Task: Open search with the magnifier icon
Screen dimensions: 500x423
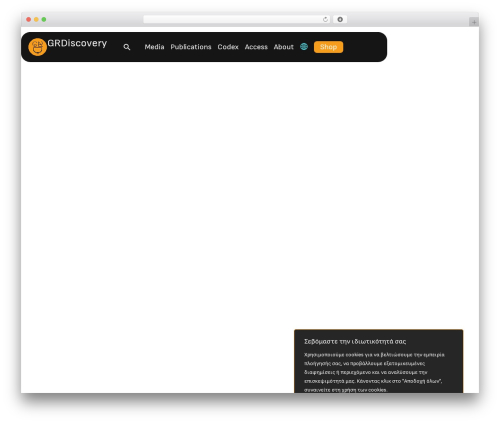Action: point(127,47)
